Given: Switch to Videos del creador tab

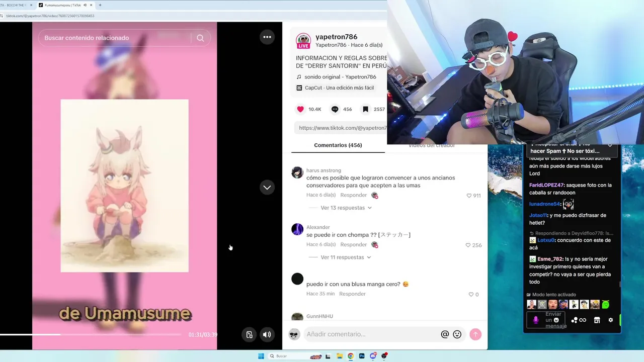Looking at the screenshot, I should (x=431, y=145).
